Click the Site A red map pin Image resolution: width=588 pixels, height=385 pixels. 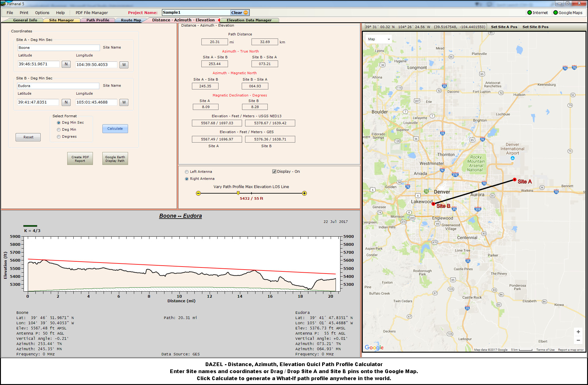pyautogui.click(x=515, y=180)
